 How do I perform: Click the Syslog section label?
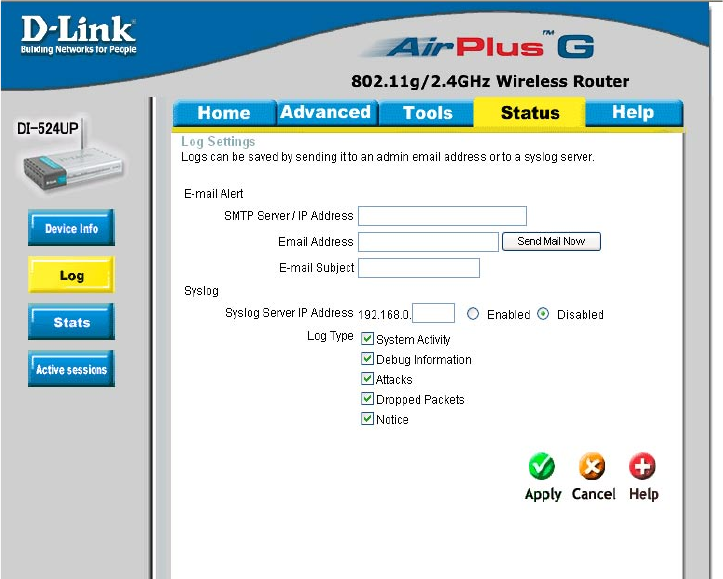[201, 291]
